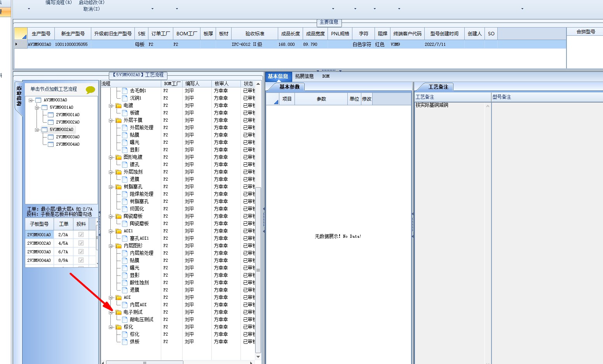Toggle 投料 checkbox for 2V3M9004A0
The height and width of the screenshot is (364, 603).
click(81, 260)
